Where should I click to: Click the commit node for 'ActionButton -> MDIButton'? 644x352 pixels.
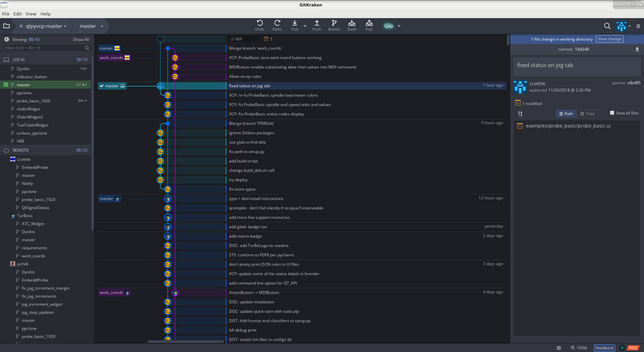point(175,293)
